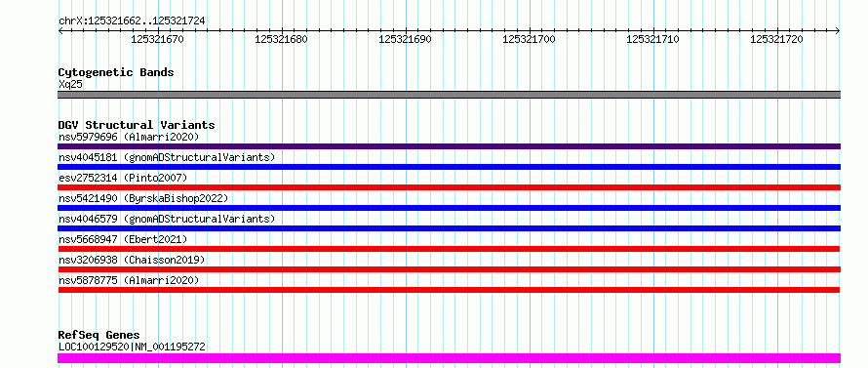Click the nsv5979696 (Almarri2020) variant label
Image resolution: width=868 pixels, height=368 pixels.
(x=129, y=137)
